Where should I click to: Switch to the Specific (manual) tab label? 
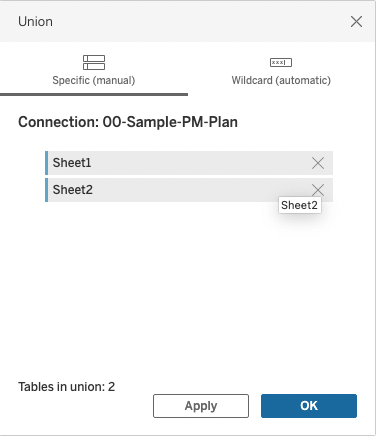(94, 80)
